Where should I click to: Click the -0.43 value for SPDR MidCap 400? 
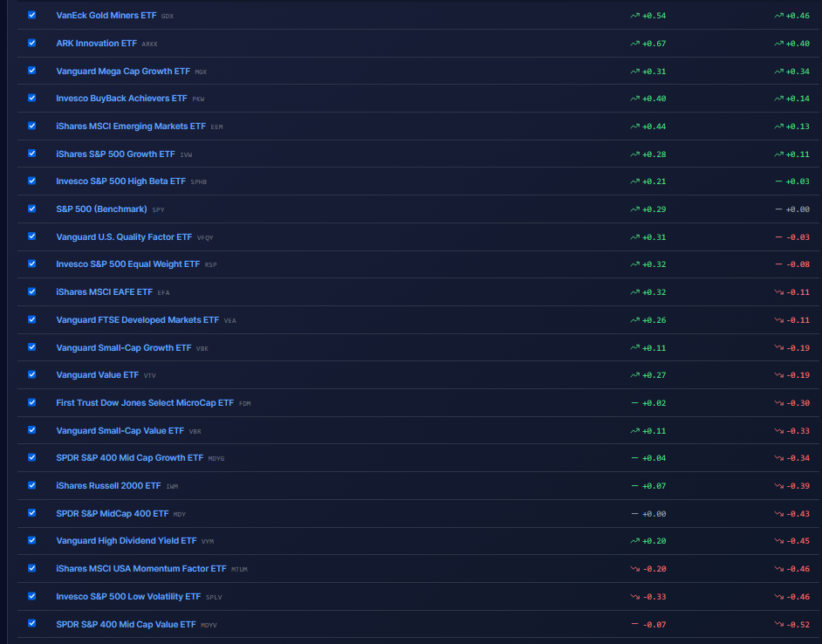798,513
